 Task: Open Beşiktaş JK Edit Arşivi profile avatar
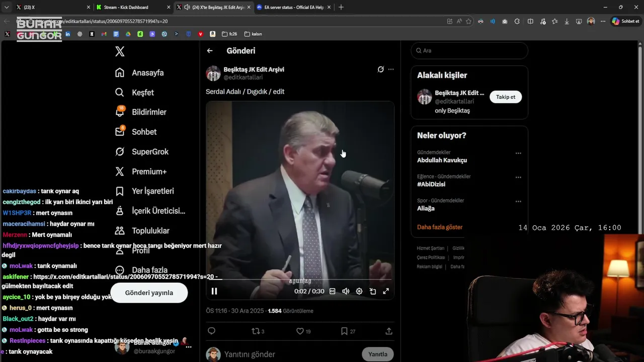[213, 73]
